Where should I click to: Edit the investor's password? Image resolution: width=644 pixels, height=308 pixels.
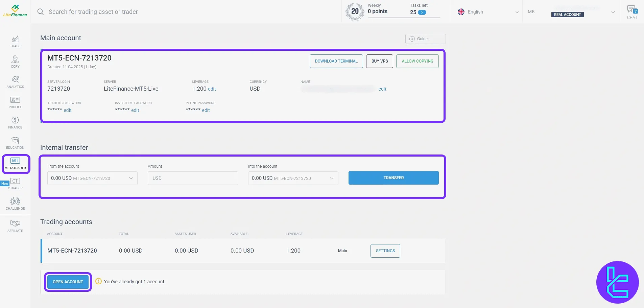pos(135,110)
